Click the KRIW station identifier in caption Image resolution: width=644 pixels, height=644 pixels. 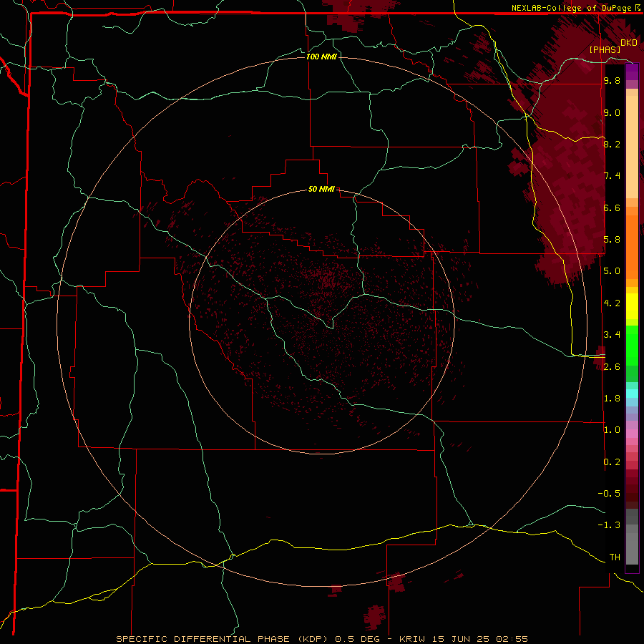[413, 639]
